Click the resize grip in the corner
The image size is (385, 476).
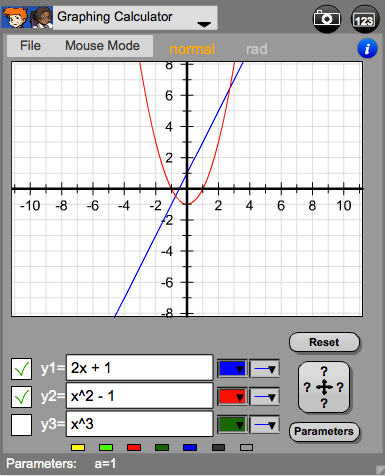[380, 470]
